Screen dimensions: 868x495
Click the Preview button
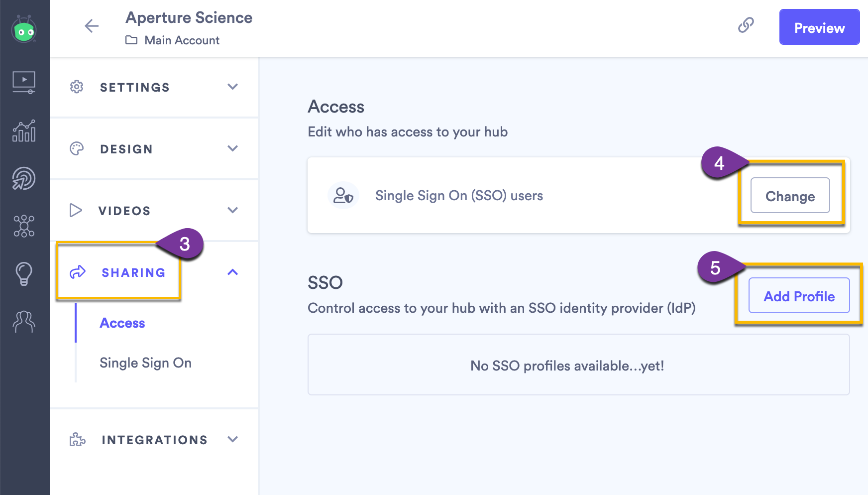(819, 27)
